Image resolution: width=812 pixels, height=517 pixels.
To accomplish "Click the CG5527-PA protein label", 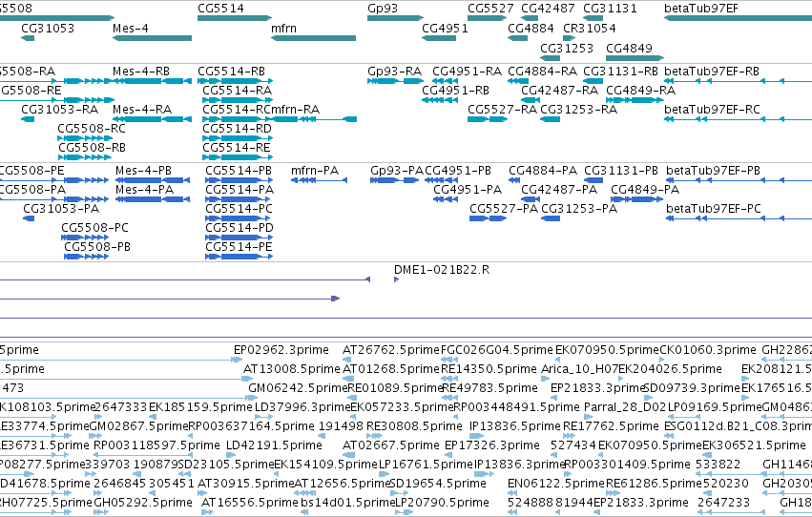I will pyautogui.click(x=504, y=209).
